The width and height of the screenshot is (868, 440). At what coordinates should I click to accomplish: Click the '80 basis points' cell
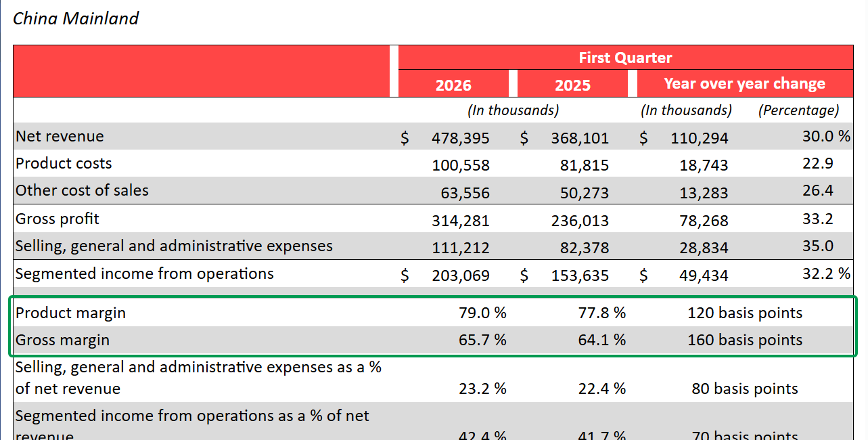[x=745, y=389]
